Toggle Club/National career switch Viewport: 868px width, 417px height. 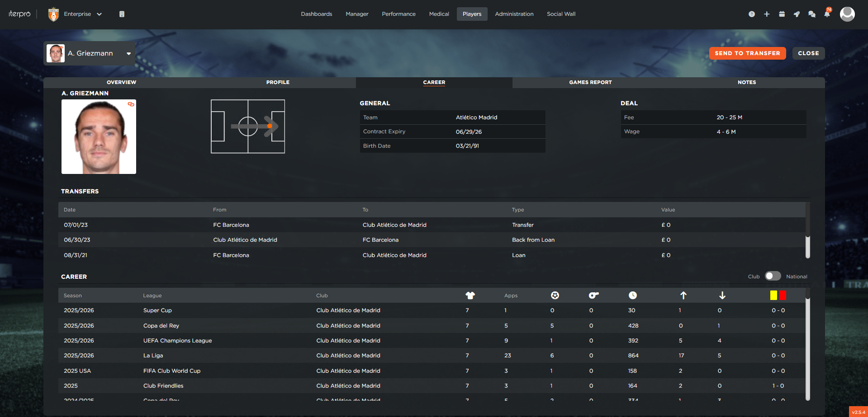(x=773, y=276)
